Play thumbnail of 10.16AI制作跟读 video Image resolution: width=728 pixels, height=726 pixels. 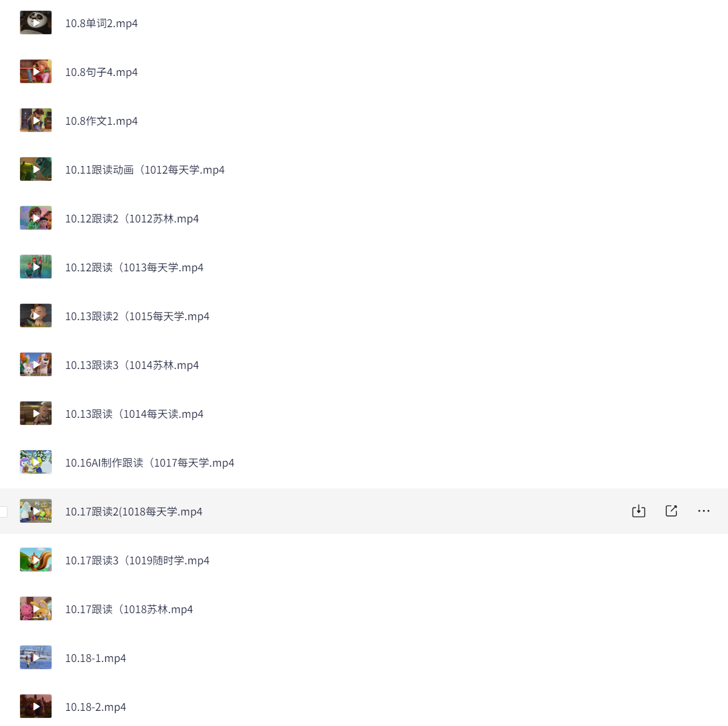point(36,462)
